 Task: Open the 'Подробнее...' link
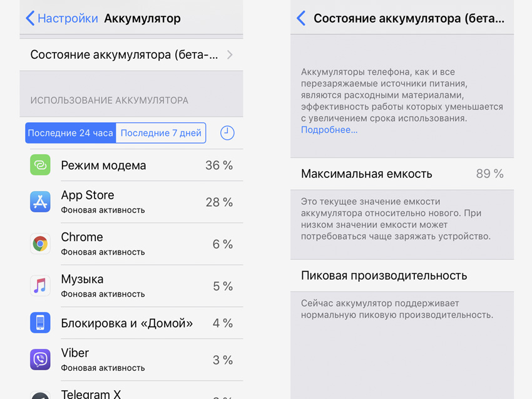coord(329,130)
